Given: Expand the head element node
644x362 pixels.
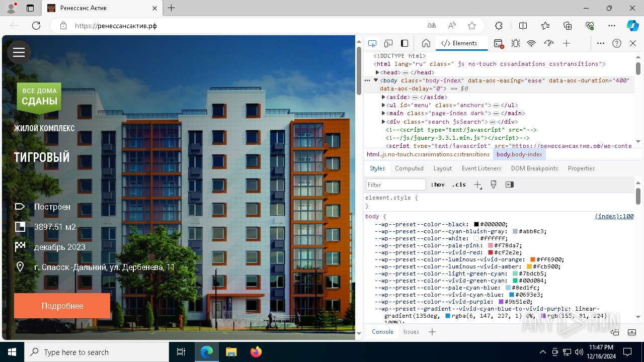Looking at the screenshot, I should click(377, 72).
